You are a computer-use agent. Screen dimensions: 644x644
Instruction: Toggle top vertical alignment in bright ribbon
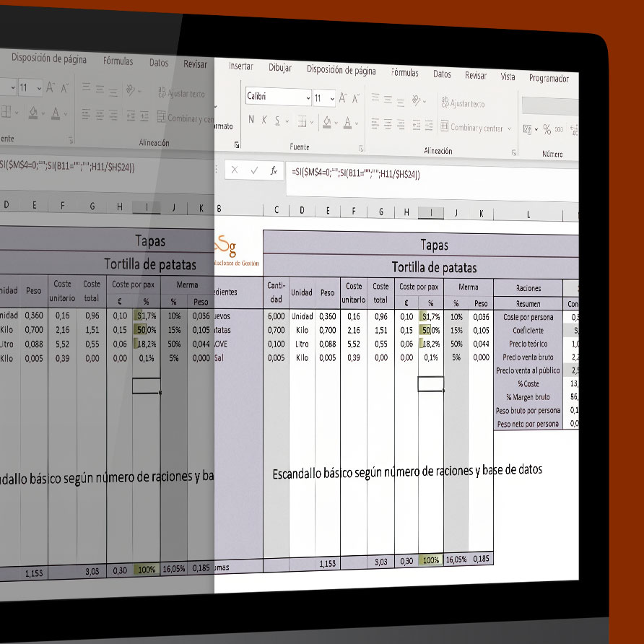[375, 97]
